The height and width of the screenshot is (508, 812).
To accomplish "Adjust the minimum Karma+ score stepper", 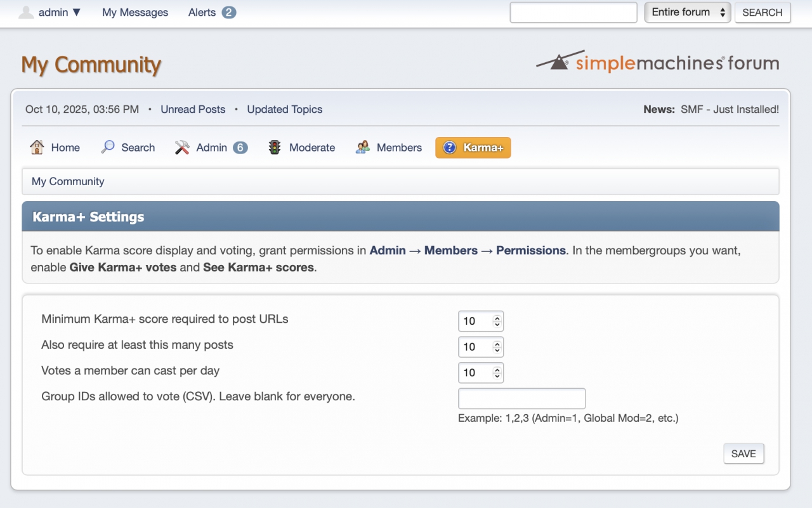I will [497, 321].
